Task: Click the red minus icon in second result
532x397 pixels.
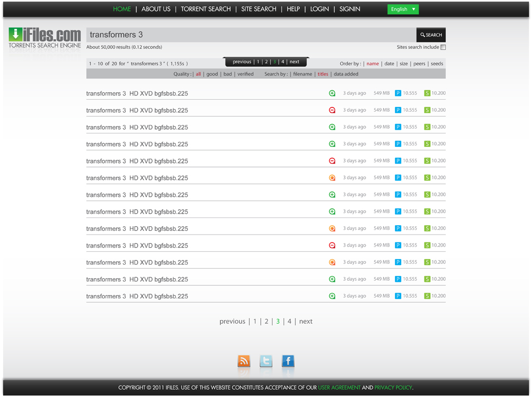Action: click(x=332, y=110)
